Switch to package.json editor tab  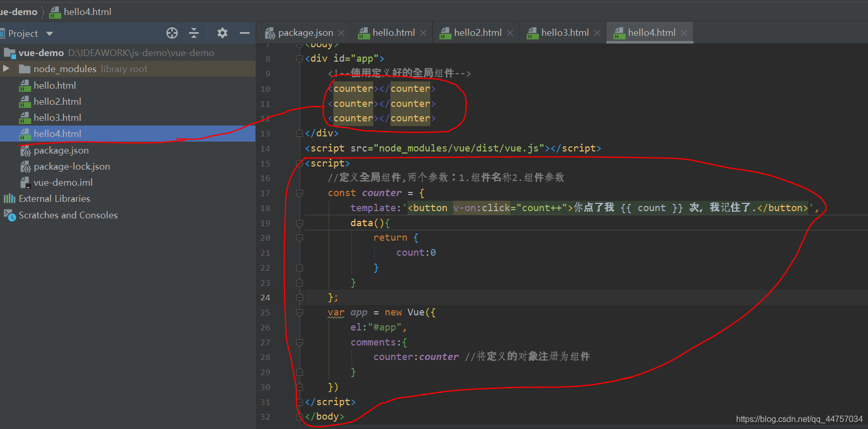tap(305, 33)
